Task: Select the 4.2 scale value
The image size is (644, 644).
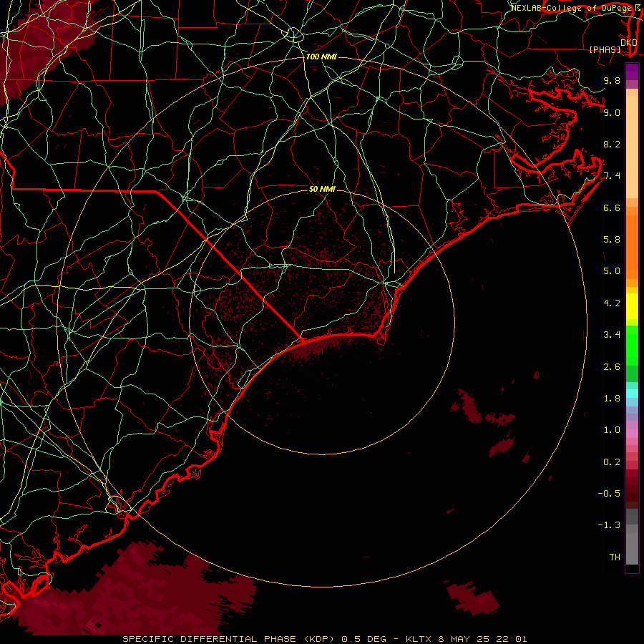Action: (612, 303)
